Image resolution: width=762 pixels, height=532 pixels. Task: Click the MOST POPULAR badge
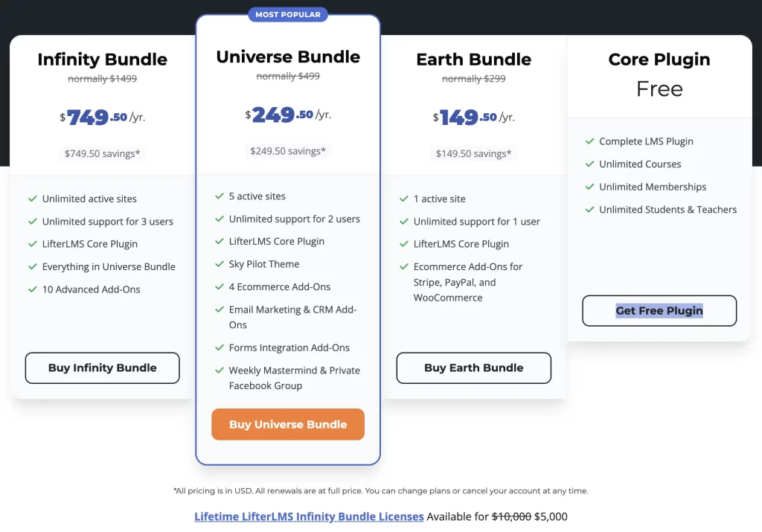pyautogui.click(x=288, y=15)
